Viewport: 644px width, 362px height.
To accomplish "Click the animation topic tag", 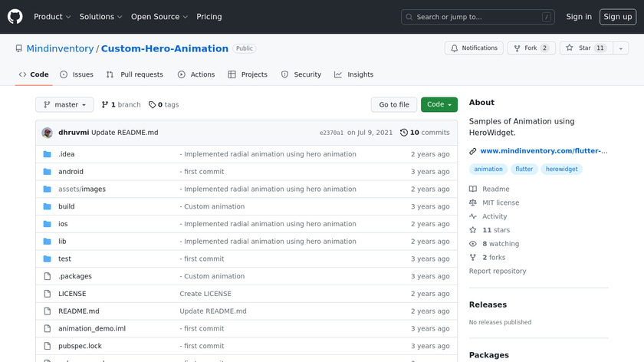I will point(488,169).
